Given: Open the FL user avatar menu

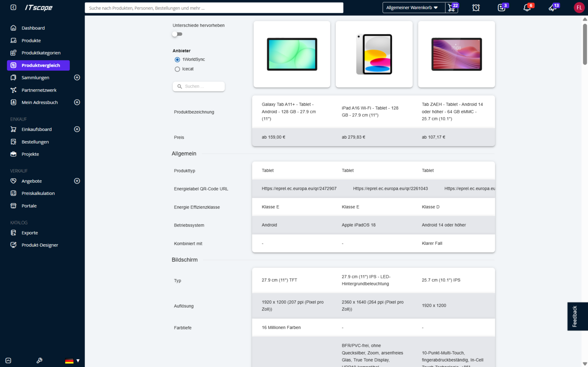Looking at the screenshot, I should [579, 8].
